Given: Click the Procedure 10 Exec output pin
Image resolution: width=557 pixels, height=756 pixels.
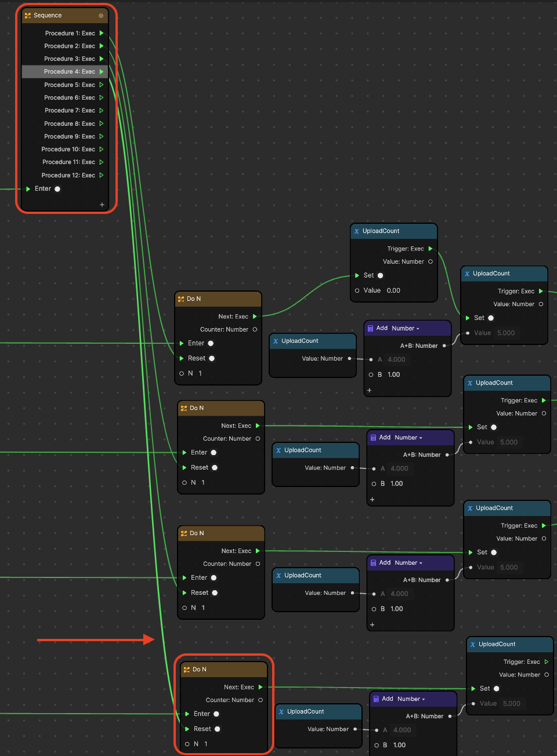Looking at the screenshot, I should [x=102, y=149].
